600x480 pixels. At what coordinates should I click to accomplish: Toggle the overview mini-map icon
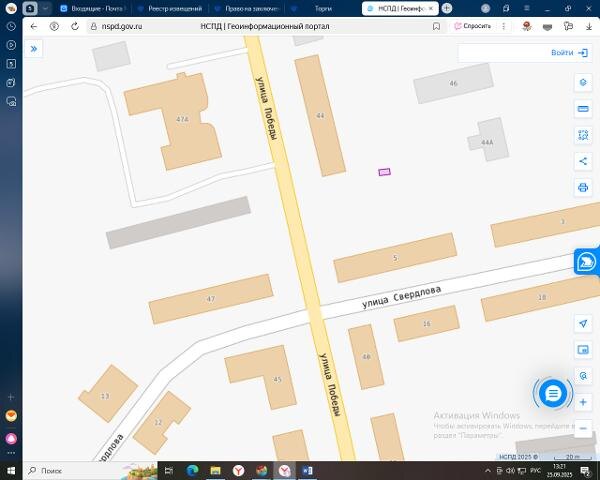click(583, 349)
